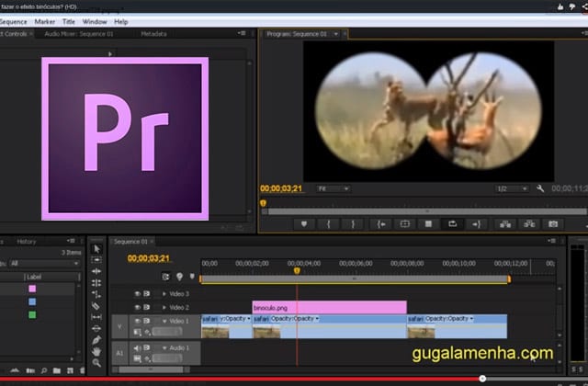588x386 pixels.
Task: Open the In: All filter dropdown
Action: tap(44, 264)
